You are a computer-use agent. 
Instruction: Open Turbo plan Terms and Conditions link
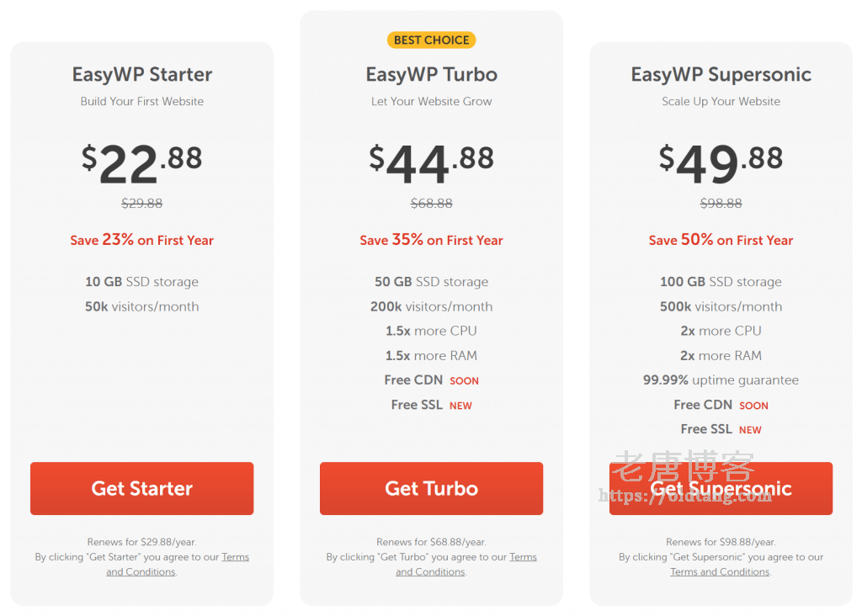[x=466, y=565]
